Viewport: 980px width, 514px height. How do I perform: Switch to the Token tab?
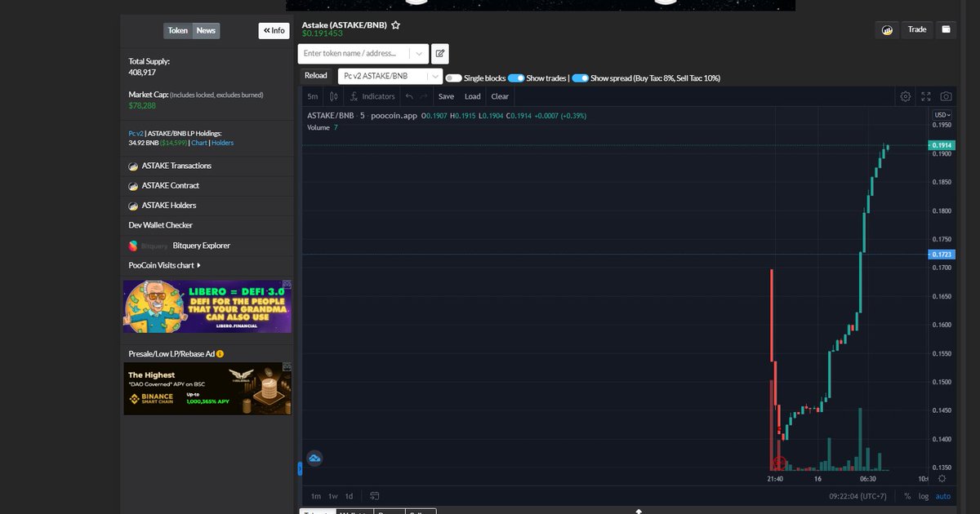tap(178, 31)
